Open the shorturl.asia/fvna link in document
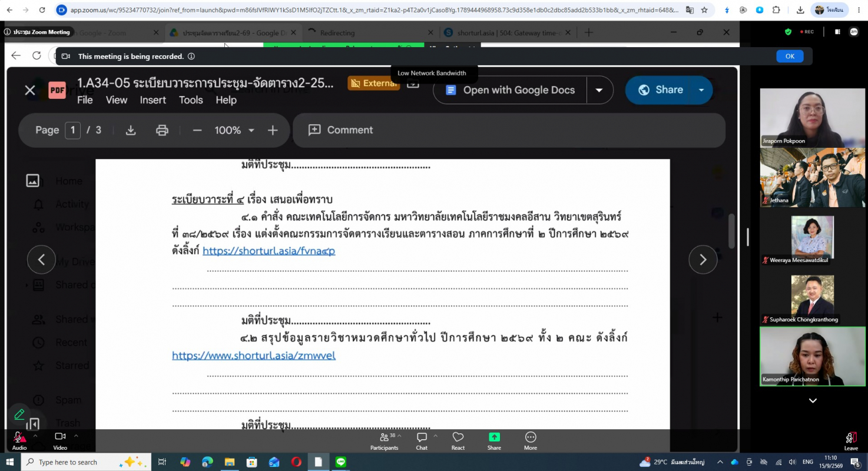The width and height of the screenshot is (868, 471). [269, 251]
